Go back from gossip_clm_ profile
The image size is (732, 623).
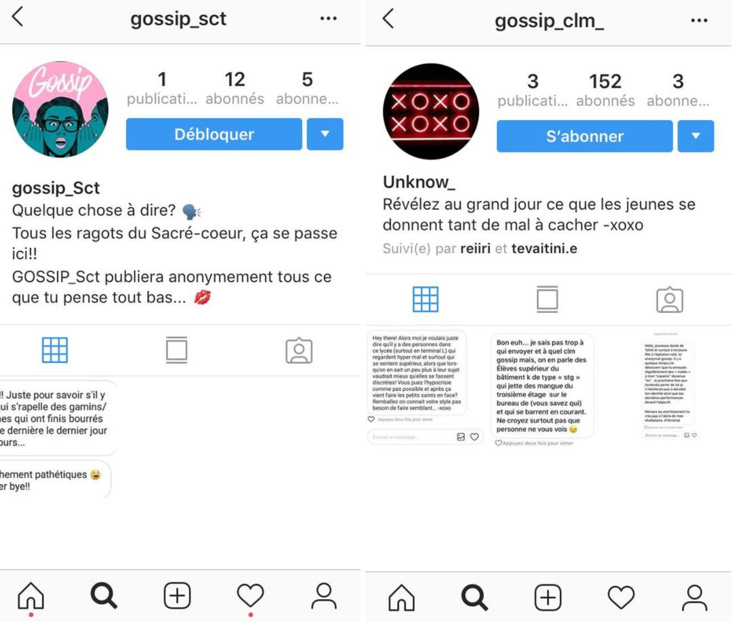(x=388, y=19)
